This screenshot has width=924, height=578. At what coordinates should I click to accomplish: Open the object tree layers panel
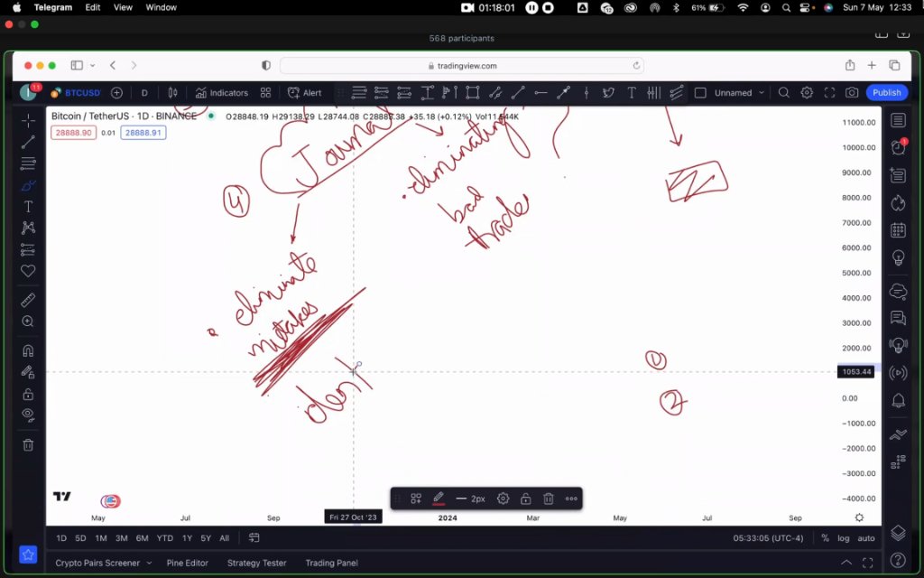[x=898, y=533]
